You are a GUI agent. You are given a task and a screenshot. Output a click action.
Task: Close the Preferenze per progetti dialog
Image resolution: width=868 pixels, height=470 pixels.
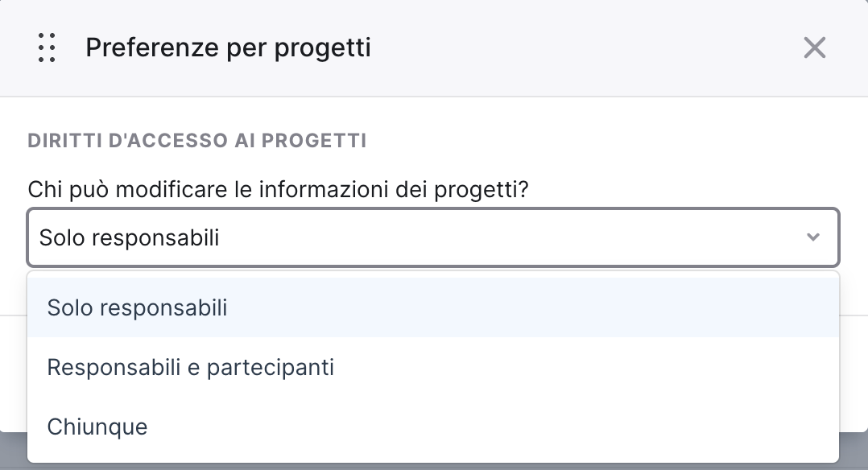(x=814, y=47)
